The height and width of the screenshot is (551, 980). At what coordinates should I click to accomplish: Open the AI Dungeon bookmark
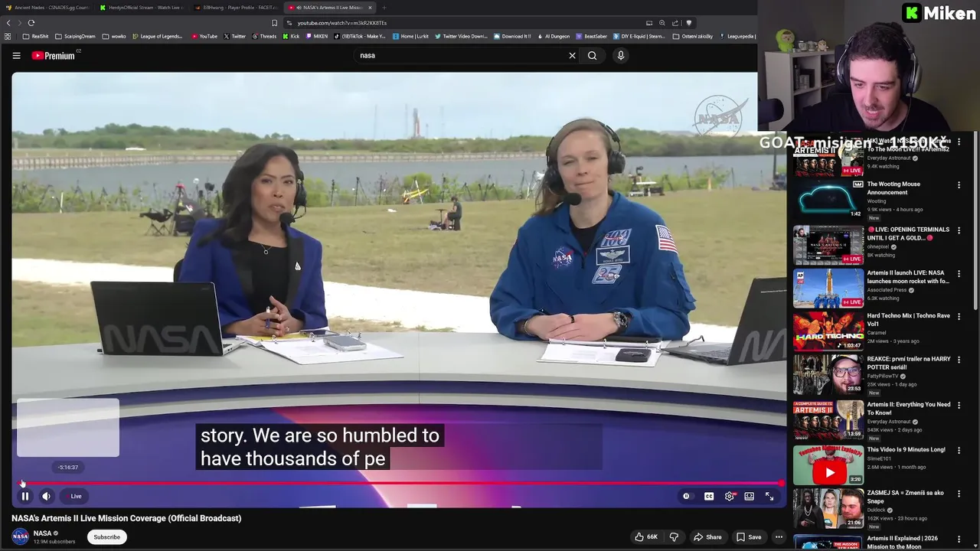[554, 36]
